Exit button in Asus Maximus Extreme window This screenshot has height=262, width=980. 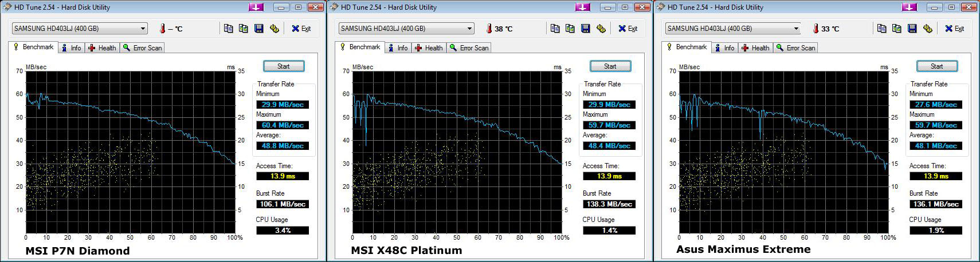tap(954, 29)
